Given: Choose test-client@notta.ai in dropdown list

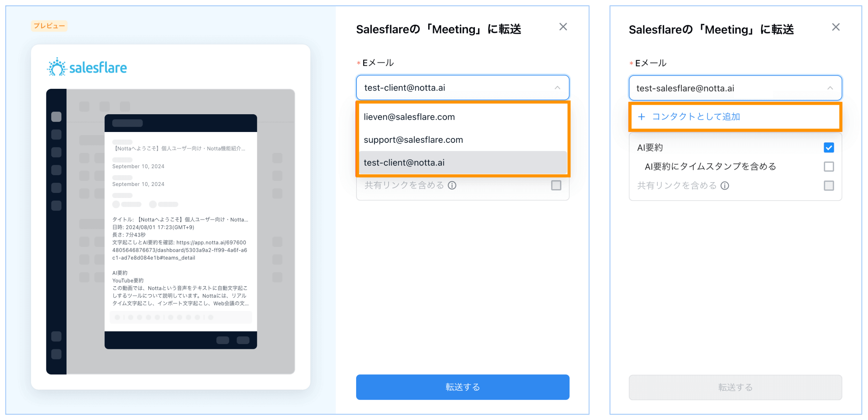Looking at the screenshot, I should pos(463,163).
